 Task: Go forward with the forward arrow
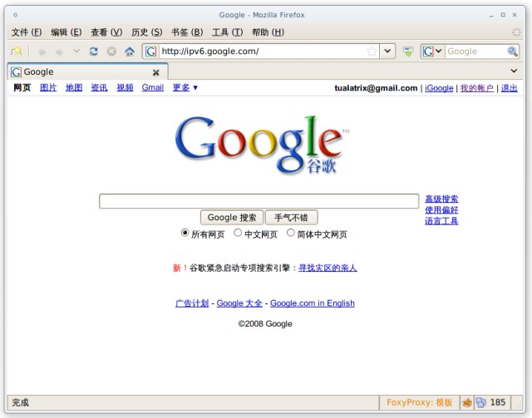(59, 52)
